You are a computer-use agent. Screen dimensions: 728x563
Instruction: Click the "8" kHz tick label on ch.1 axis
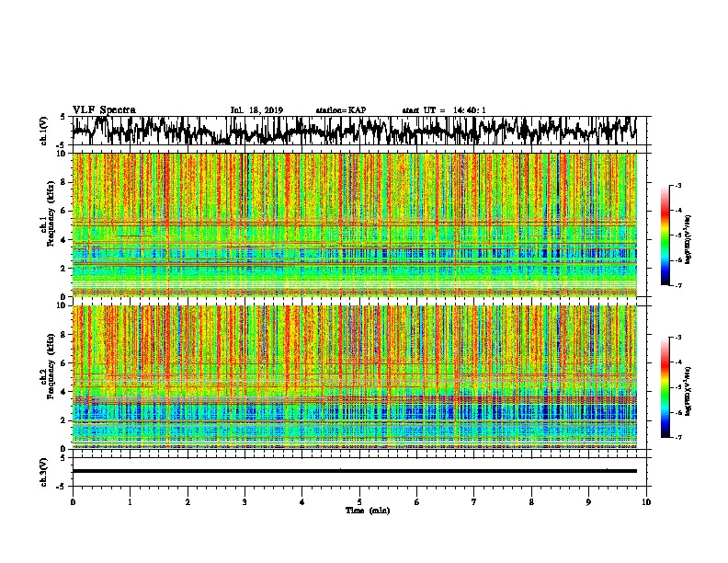tap(64, 182)
